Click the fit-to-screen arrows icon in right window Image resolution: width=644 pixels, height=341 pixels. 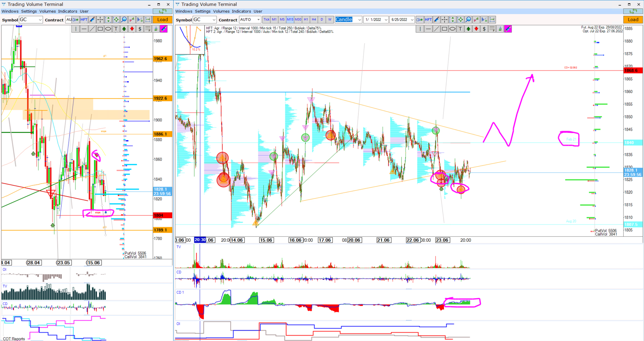point(460,20)
